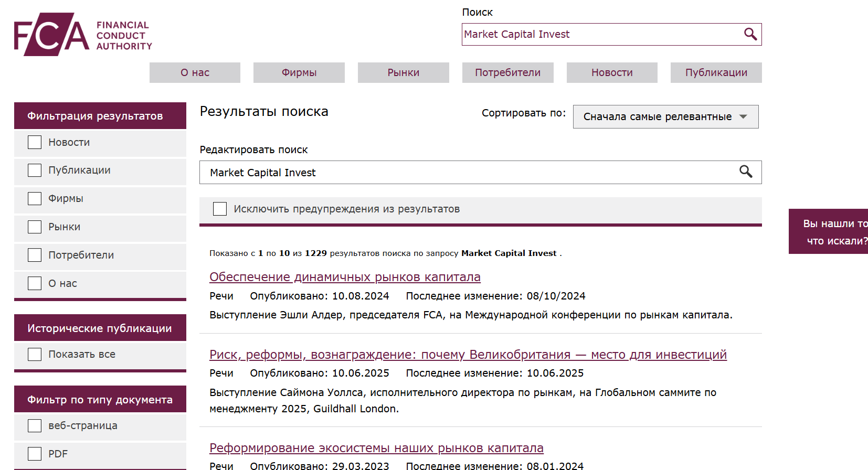Click the magnifier icon in top search box
Viewport: 868px width, 470px height.
tap(750, 34)
